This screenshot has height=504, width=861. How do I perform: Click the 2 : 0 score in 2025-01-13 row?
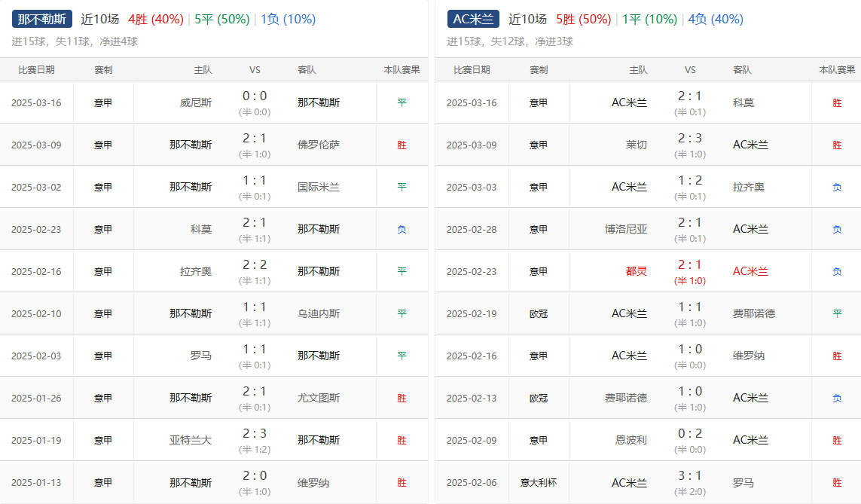[x=255, y=476]
